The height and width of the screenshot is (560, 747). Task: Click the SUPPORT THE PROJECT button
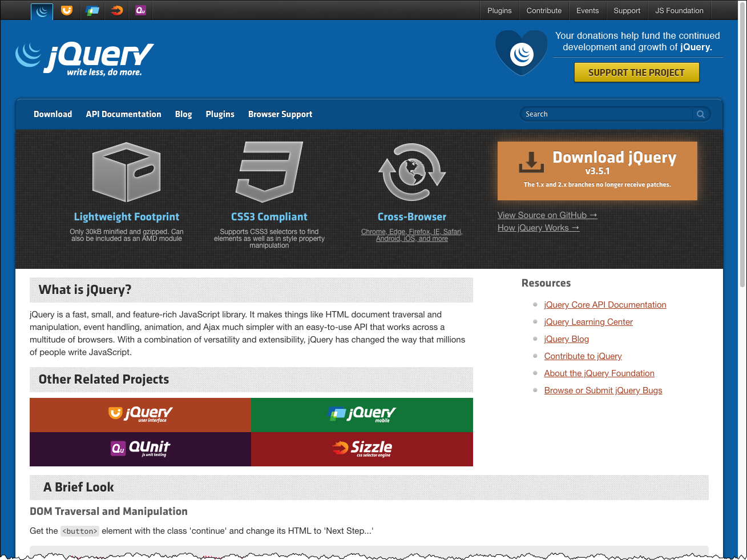click(636, 72)
